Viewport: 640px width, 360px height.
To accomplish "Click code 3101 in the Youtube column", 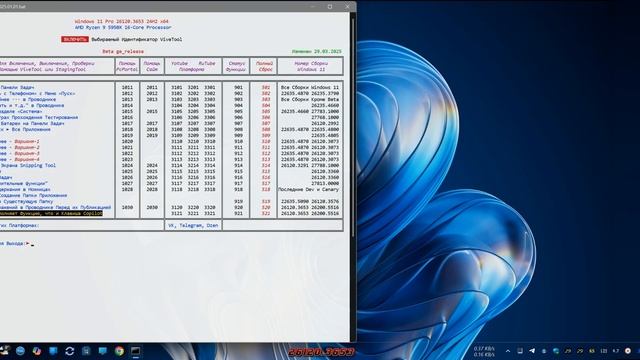I will pos(177,87).
